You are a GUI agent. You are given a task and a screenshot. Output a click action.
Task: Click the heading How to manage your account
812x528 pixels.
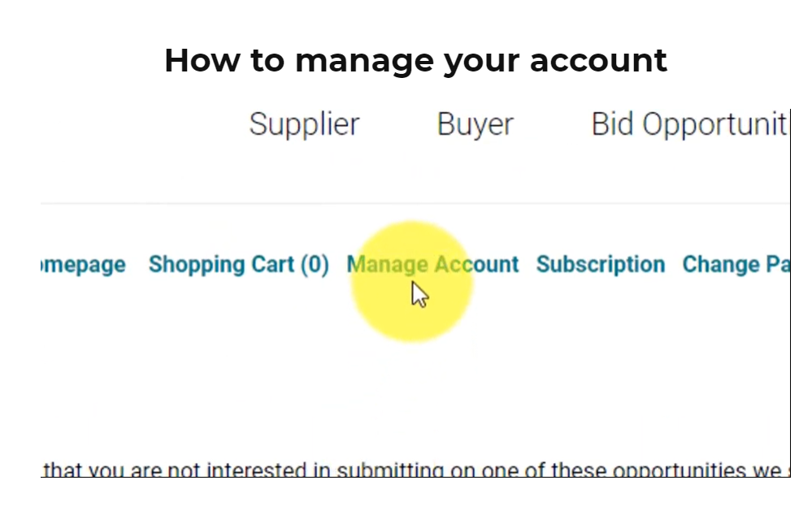click(416, 60)
